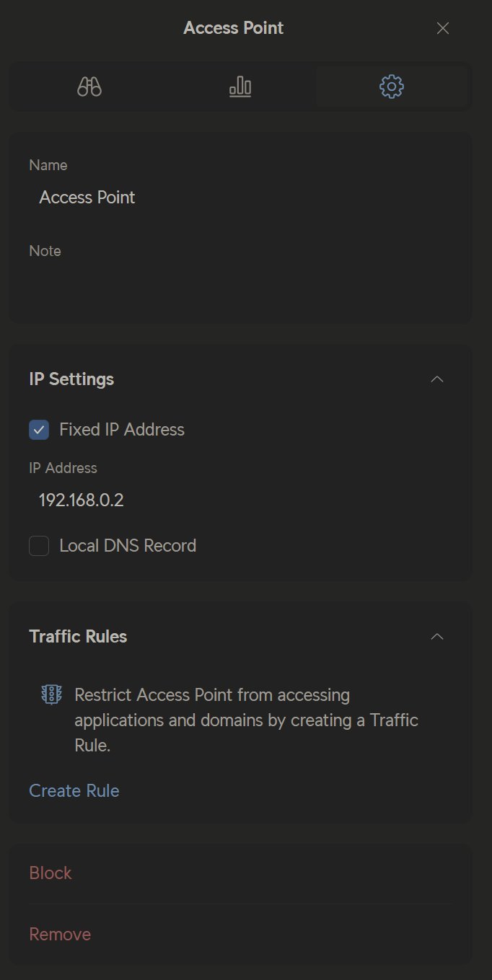
Task: Select the gear settings tab
Action: tap(391, 87)
